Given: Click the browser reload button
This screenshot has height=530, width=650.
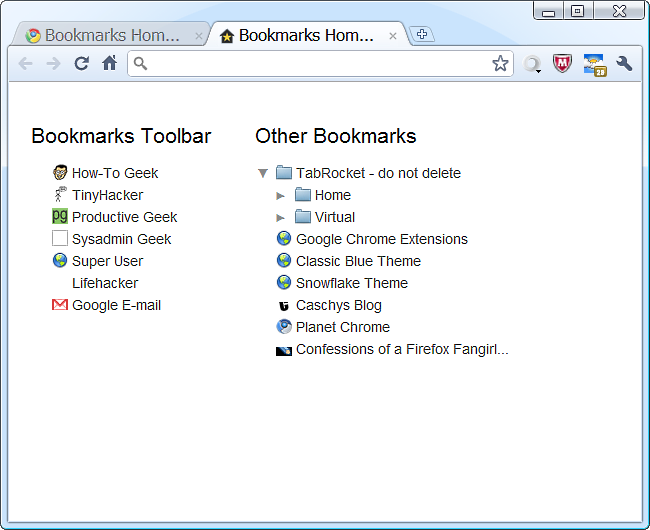Looking at the screenshot, I should pos(82,64).
